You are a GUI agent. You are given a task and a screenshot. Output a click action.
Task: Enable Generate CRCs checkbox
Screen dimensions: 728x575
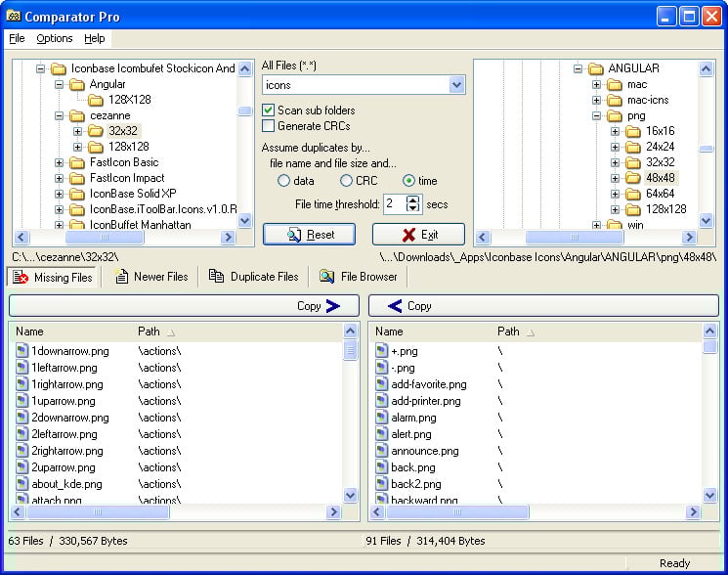pos(269,126)
